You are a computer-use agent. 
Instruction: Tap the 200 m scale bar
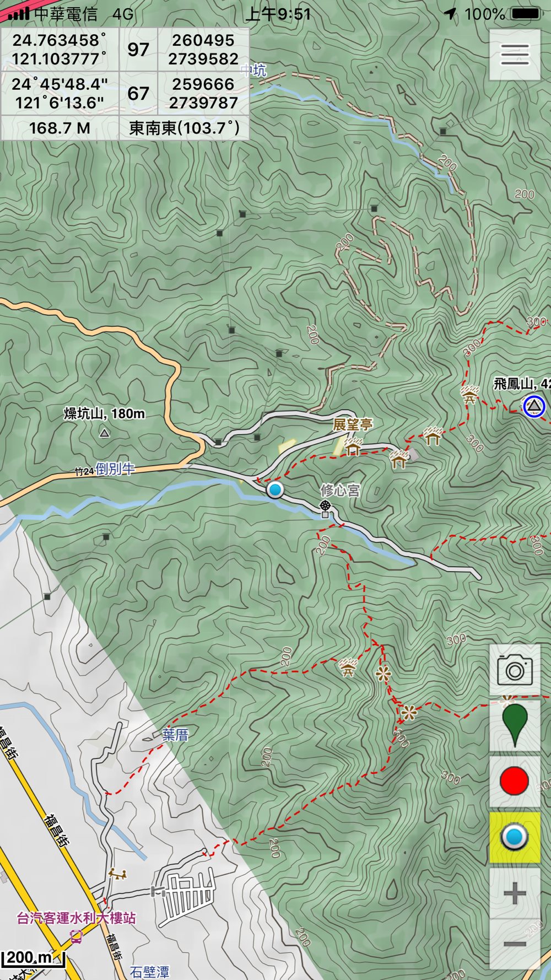pyautogui.click(x=33, y=959)
